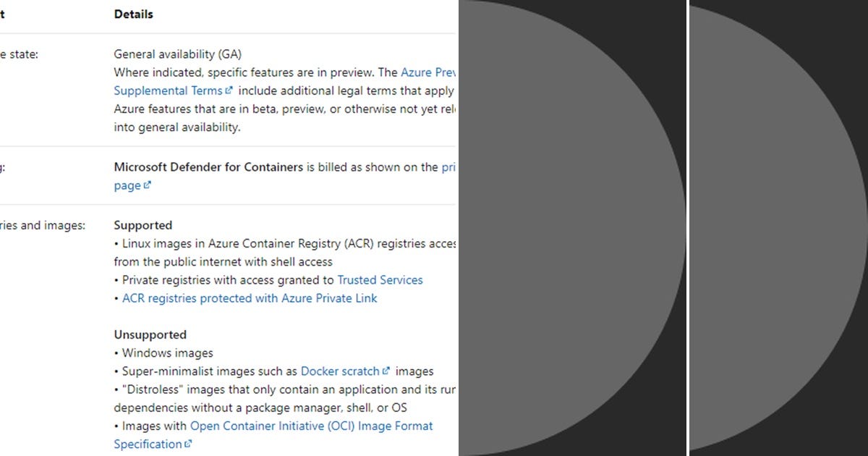The height and width of the screenshot is (456, 868).
Task: Click the external-link icon after Specification
Action: tap(188, 444)
